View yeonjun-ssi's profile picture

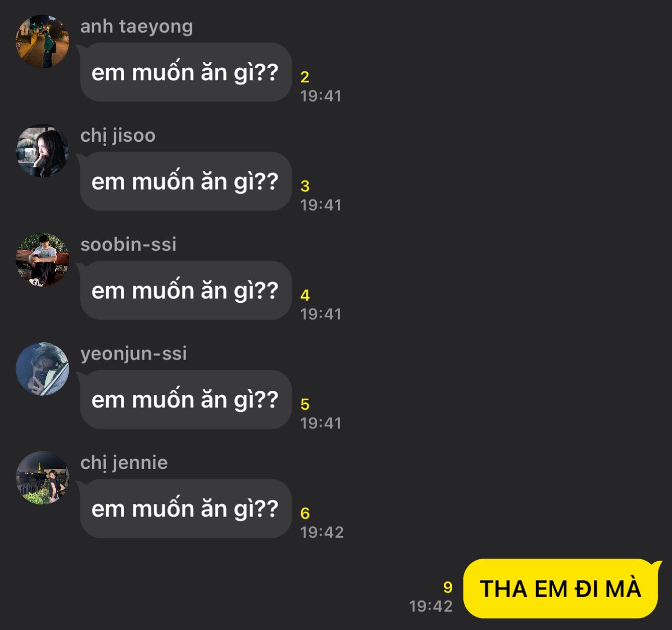tap(42, 369)
